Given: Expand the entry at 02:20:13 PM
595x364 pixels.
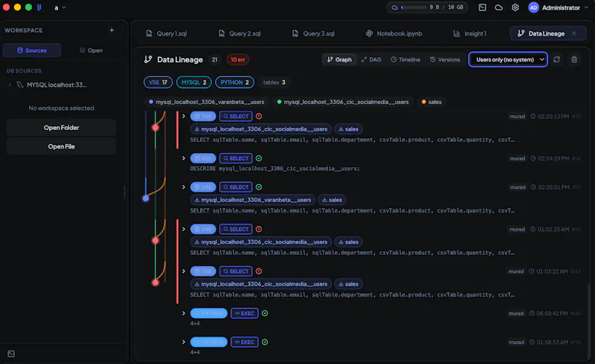Looking at the screenshot, I should (184, 116).
